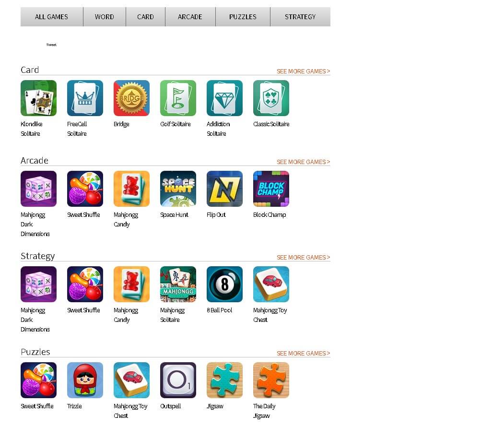Switch to the WORD tab
The height and width of the screenshot is (438, 504).
pyautogui.click(x=105, y=17)
